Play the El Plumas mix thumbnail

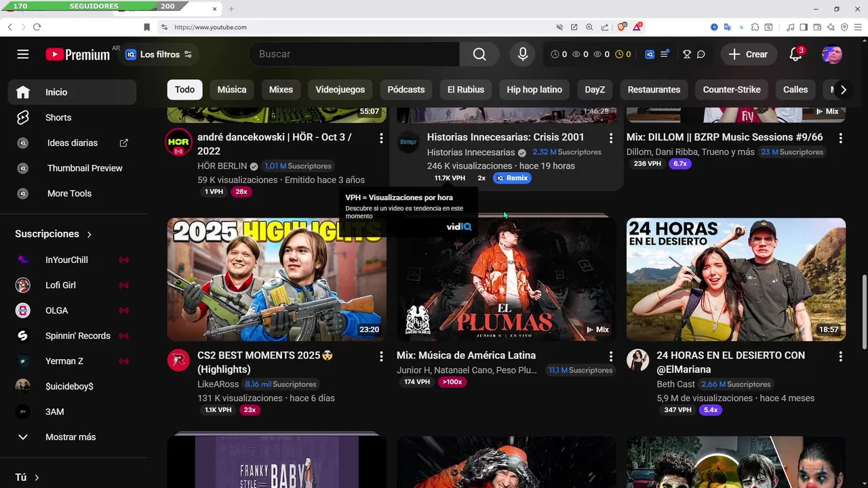point(507,279)
